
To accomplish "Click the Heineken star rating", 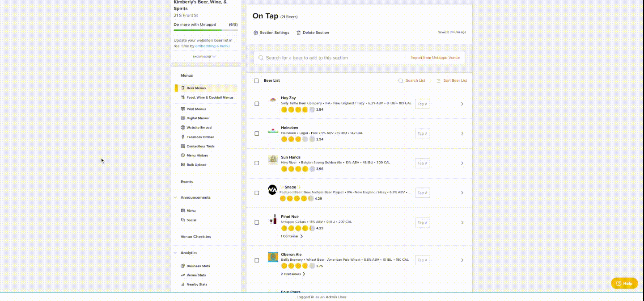I will coord(298,139).
